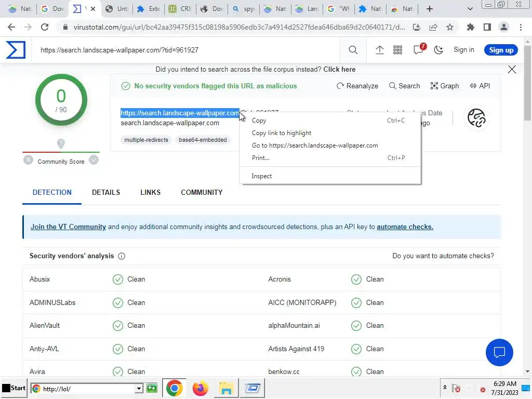Click the multiple-redirects tag
The width and height of the screenshot is (532, 399).
click(146, 140)
